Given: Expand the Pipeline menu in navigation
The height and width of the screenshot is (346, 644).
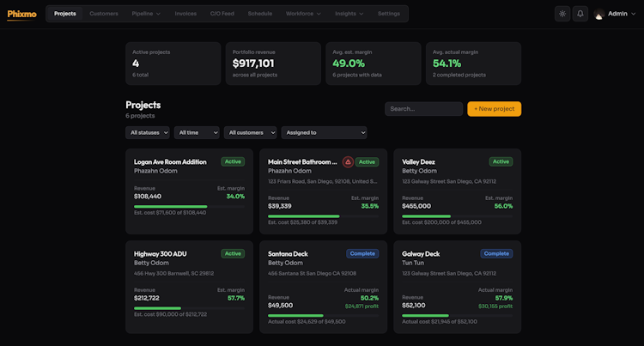Looking at the screenshot, I should (146, 14).
